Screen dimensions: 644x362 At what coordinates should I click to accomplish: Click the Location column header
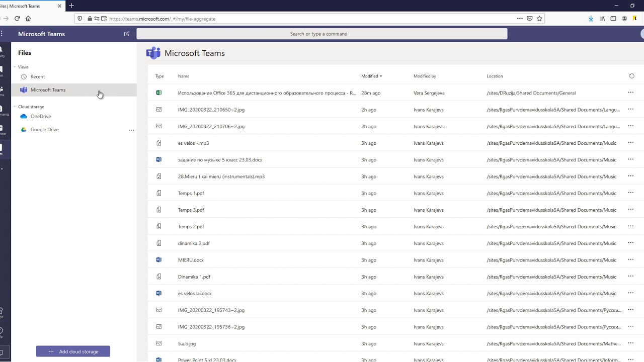point(495,76)
